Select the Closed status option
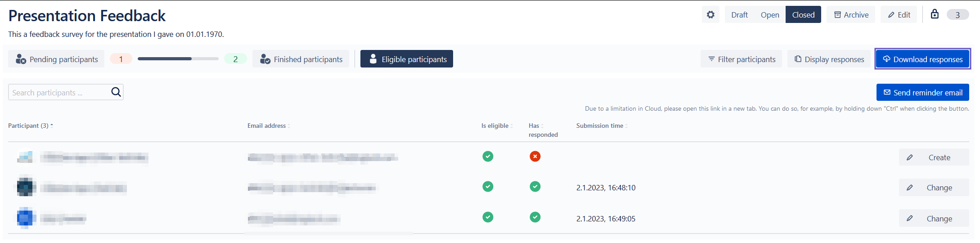The height and width of the screenshot is (243, 980). [x=803, y=15]
